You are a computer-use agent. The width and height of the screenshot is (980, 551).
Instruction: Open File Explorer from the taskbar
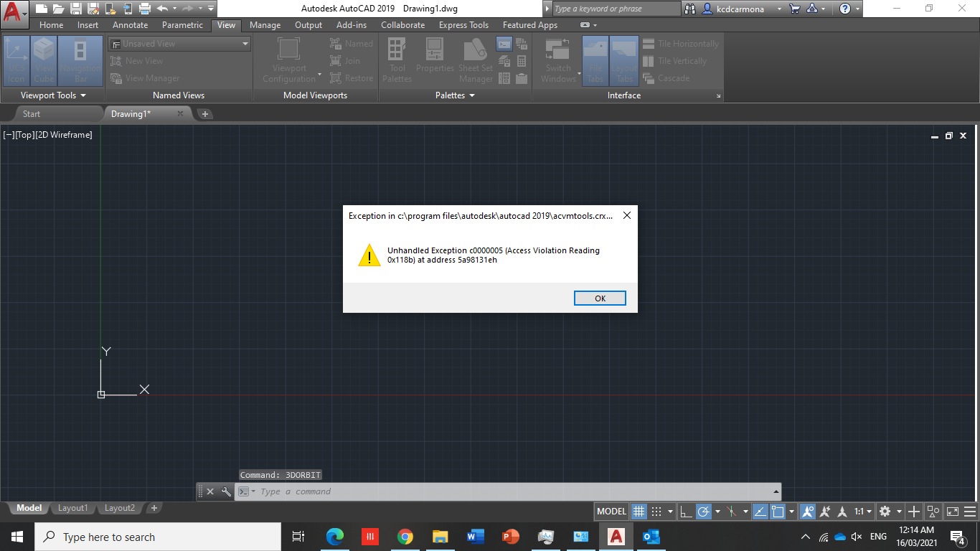(440, 537)
